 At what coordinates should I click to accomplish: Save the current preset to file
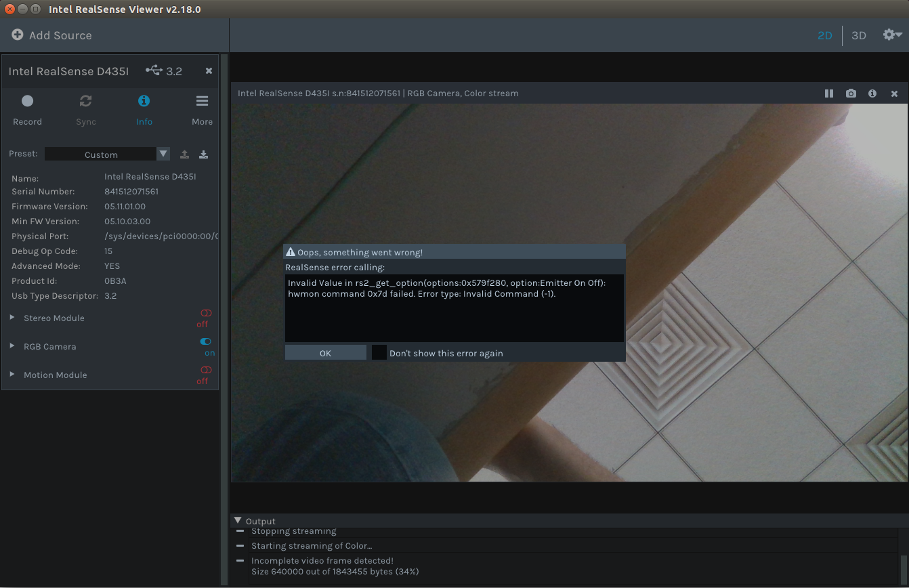click(x=203, y=154)
